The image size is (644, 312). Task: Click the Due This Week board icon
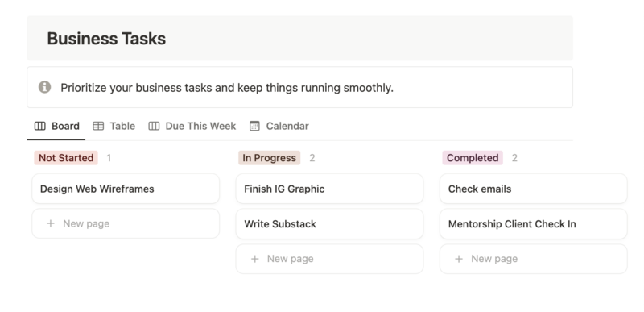tap(154, 126)
